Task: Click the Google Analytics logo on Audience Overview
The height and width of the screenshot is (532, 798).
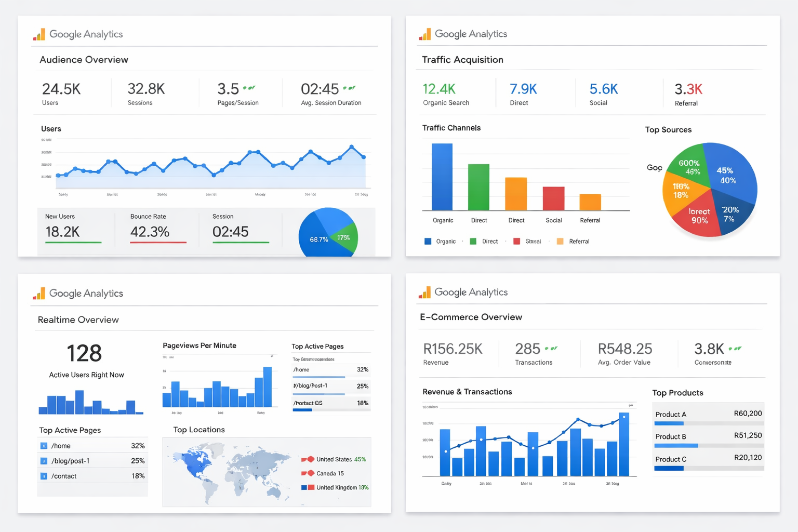Action: (x=78, y=34)
